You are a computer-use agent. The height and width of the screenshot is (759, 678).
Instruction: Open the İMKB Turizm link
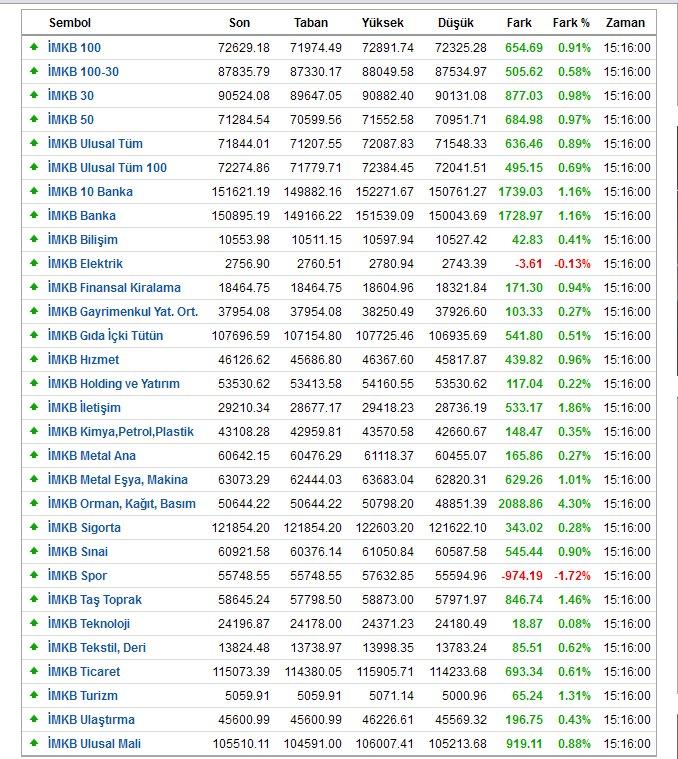[x=83, y=696]
